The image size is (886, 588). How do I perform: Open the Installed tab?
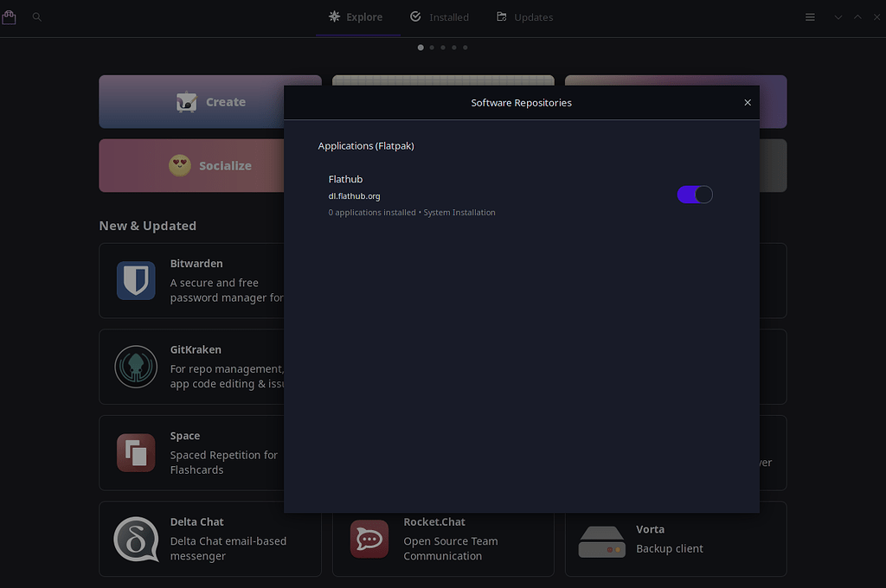(x=439, y=16)
